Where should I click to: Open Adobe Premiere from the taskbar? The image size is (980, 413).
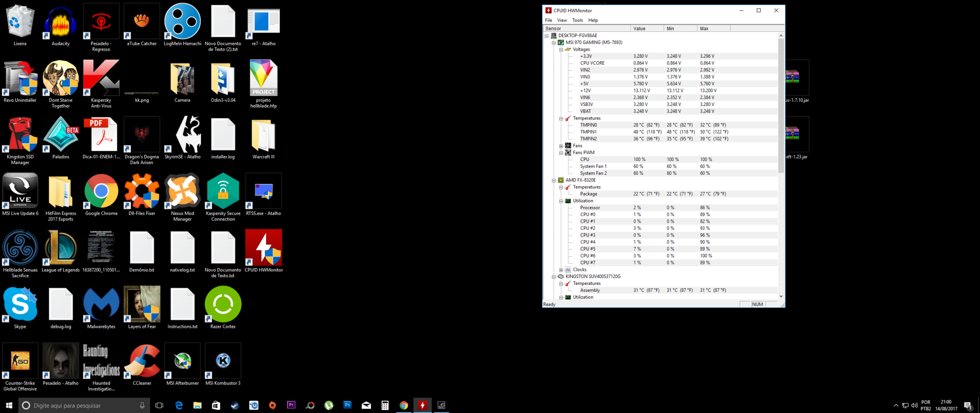pyautogui.click(x=291, y=405)
